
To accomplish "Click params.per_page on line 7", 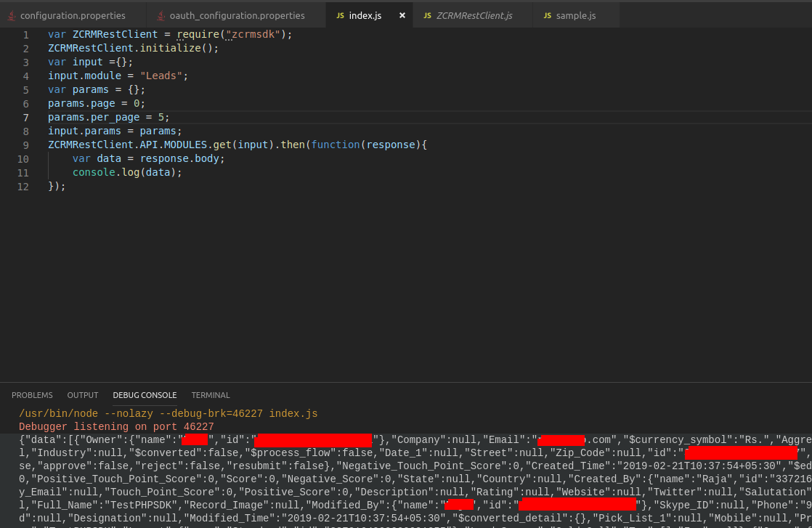I will click(94, 117).
